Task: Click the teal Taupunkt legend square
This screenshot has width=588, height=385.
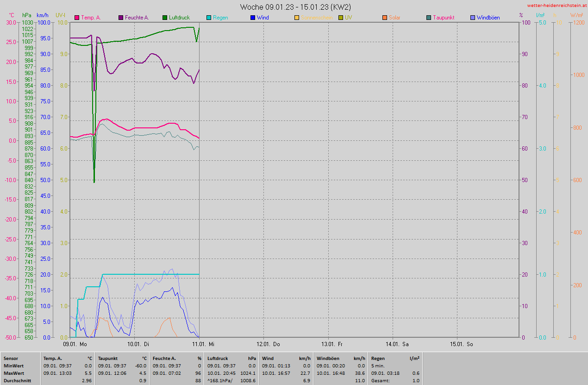Action: tap(429, 18)
